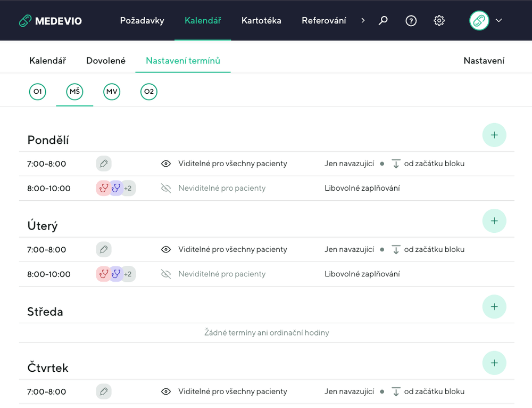Open the search magnifier icon
Image resolution: width=532 pixels, height=408 pixels.
(x=383, y=21)
